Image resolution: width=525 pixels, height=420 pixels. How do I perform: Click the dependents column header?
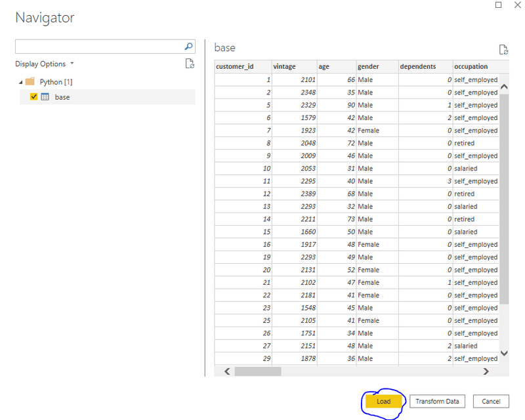tap(425, 66)
